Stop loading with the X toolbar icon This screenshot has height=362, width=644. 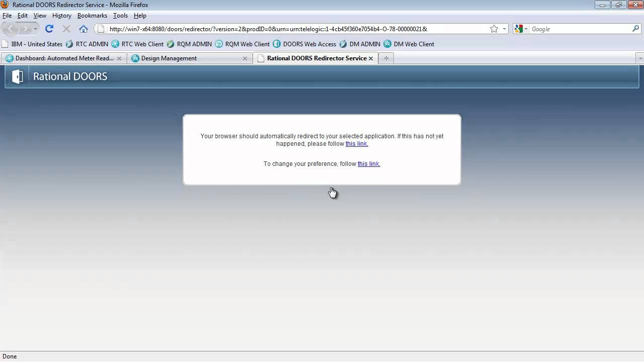[66, 29]
